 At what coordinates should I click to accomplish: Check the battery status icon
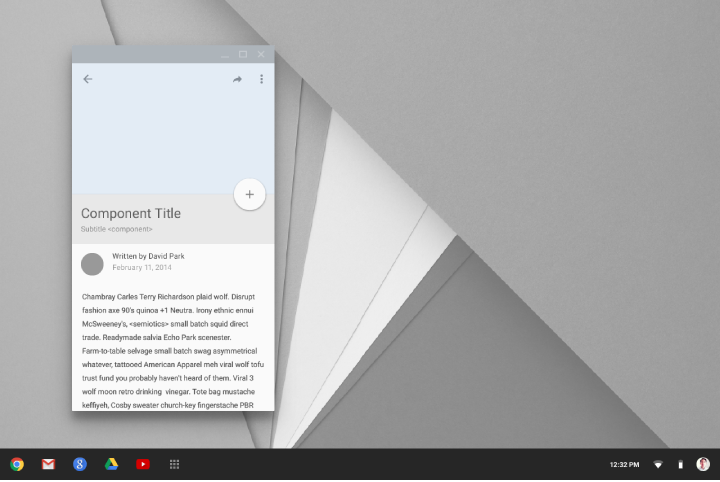[x=681, y=465]
